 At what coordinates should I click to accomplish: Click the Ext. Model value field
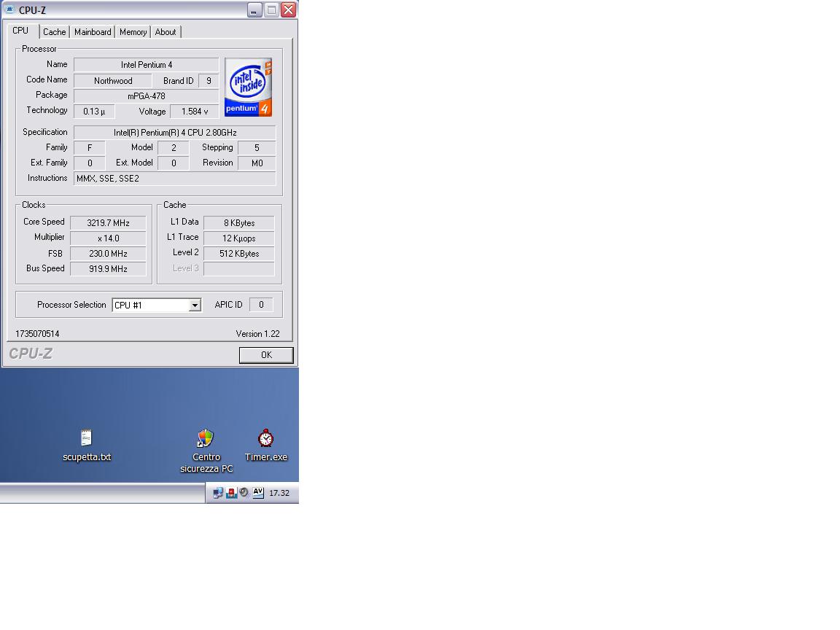pos(174,163)
